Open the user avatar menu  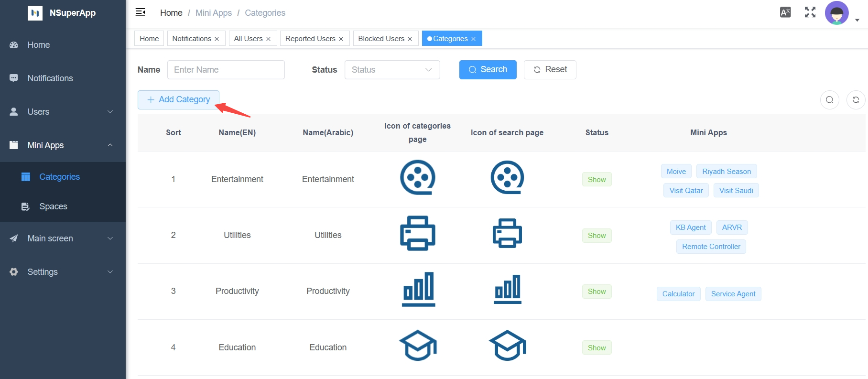tap(837, 13)
